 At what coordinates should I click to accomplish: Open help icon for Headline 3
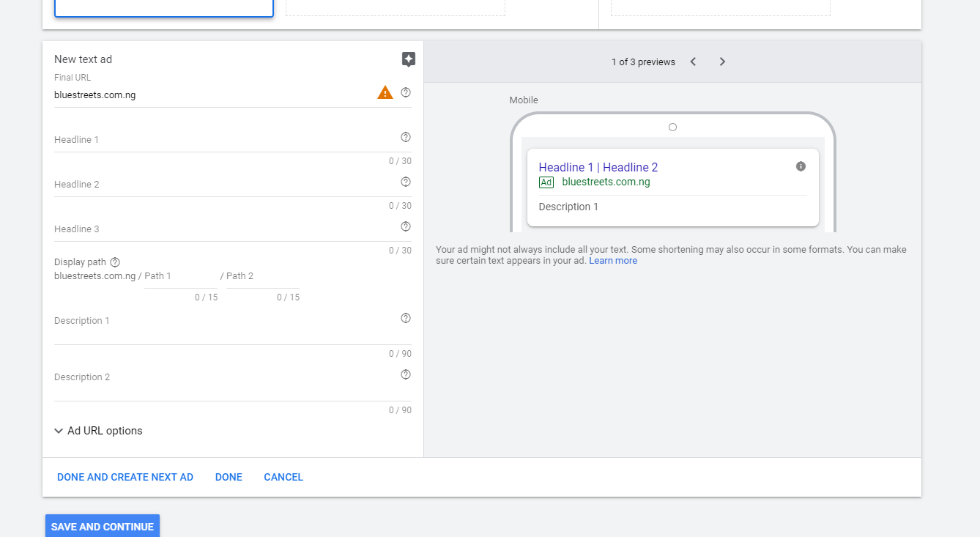point(406,226)
